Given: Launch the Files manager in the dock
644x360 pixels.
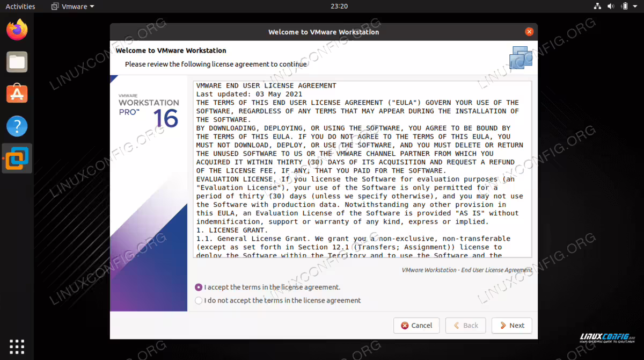Looking at the screenshot, I should (17, 62).
